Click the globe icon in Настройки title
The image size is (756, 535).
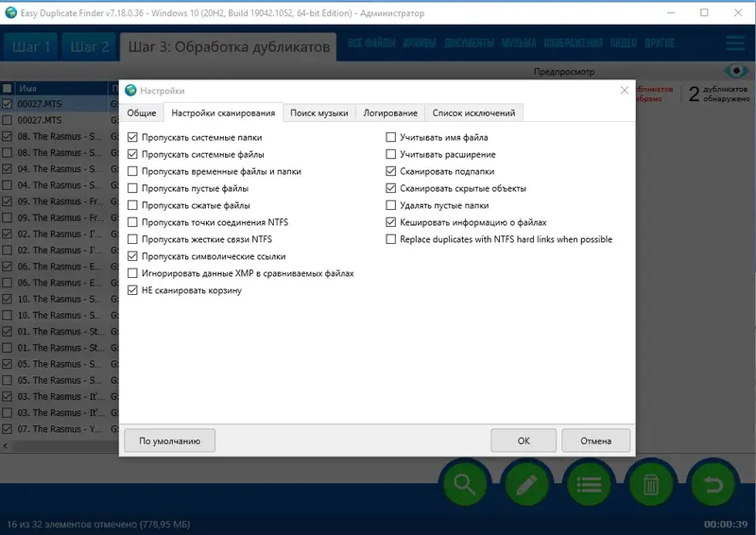pos(130,90)
